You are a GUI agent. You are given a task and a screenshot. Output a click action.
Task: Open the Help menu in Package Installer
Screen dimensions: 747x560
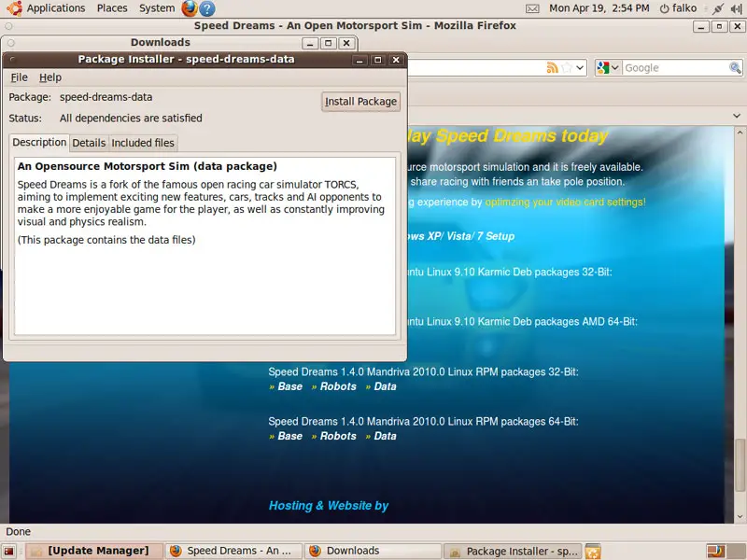coord(50,77)
